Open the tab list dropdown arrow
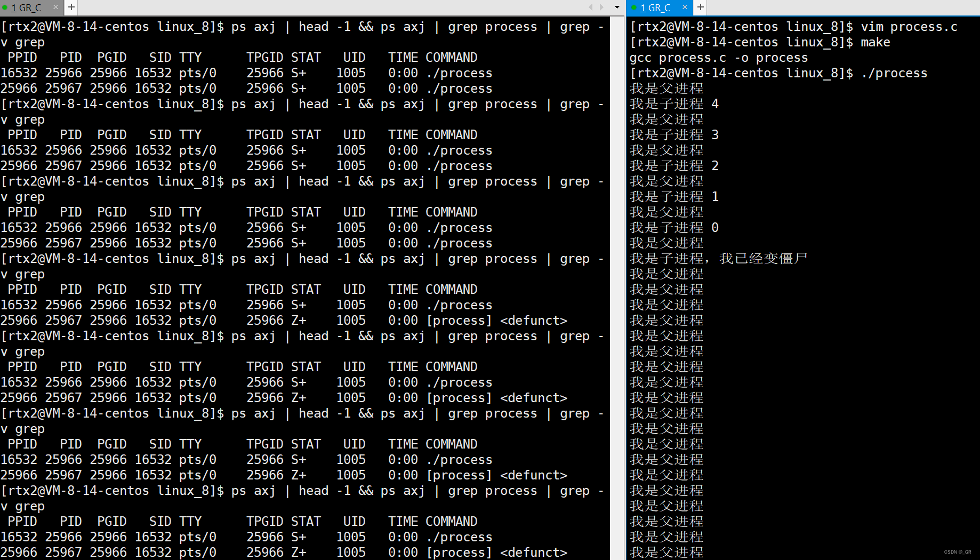This screenshot has width=980, height=560. (617, 7)
